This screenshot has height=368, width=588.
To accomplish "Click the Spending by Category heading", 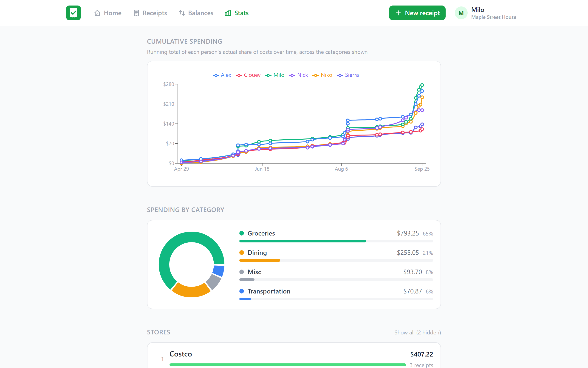I will coord(185,210).
